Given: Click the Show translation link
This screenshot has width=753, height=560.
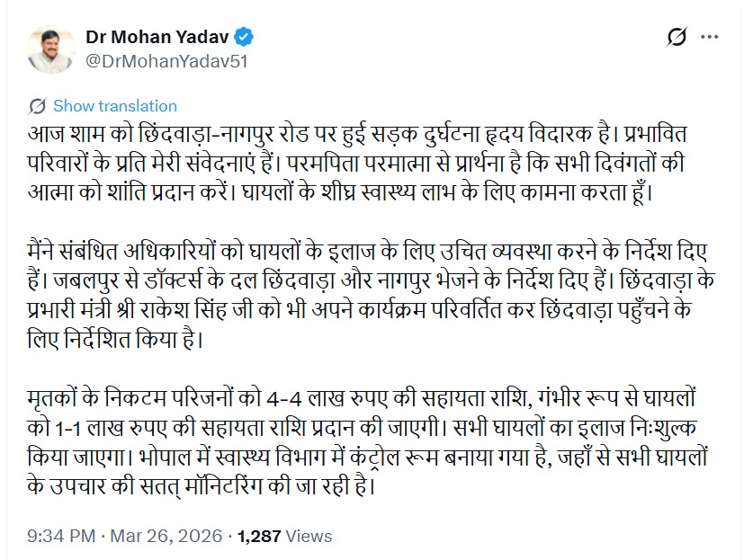Looking at the screenshot, I should pyautogui.click(x=115, y=106).
